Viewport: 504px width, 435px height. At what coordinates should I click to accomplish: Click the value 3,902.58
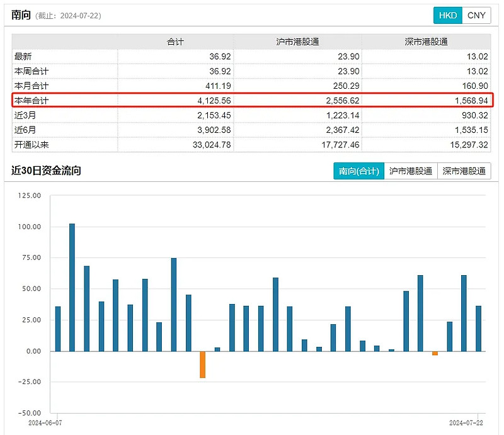click(x=214, y=130)
